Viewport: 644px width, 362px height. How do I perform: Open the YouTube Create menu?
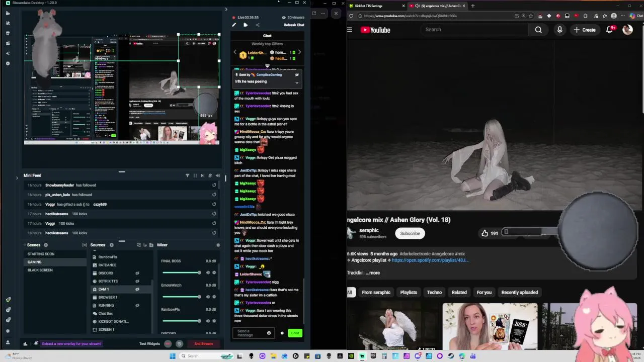coord(585,30)
